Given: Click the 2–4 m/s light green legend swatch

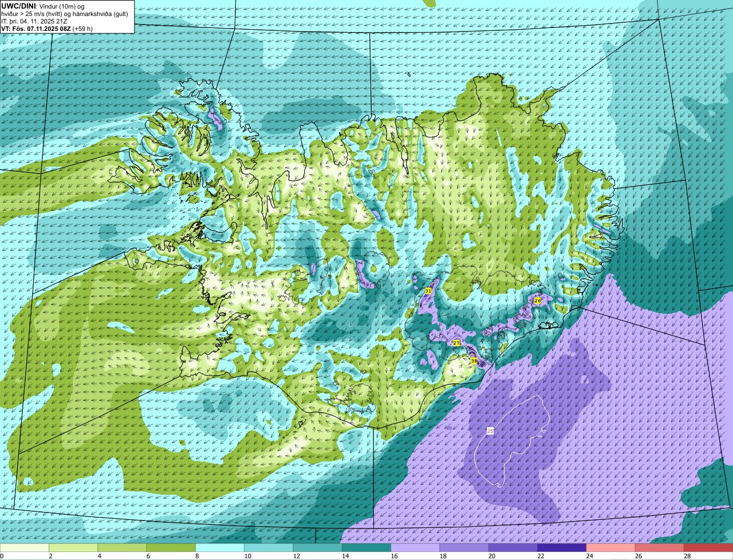Looking at the screenshot, I should (x=73, y=548).
